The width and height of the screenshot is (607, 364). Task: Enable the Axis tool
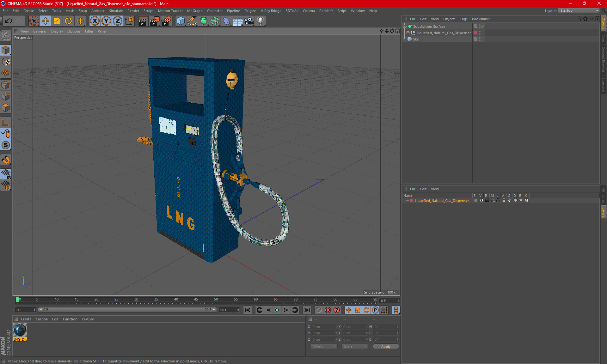point(6,122)
